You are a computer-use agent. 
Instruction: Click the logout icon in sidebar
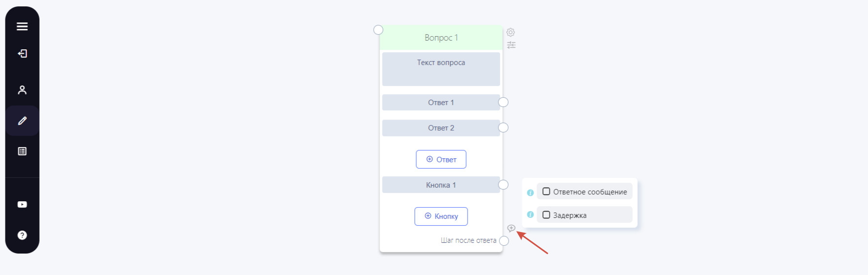pos(22,53)
